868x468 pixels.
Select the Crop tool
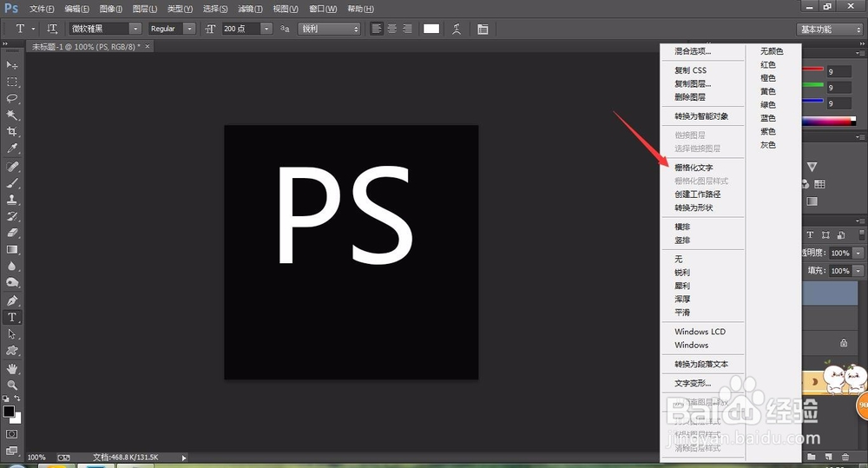click(11, 132)
